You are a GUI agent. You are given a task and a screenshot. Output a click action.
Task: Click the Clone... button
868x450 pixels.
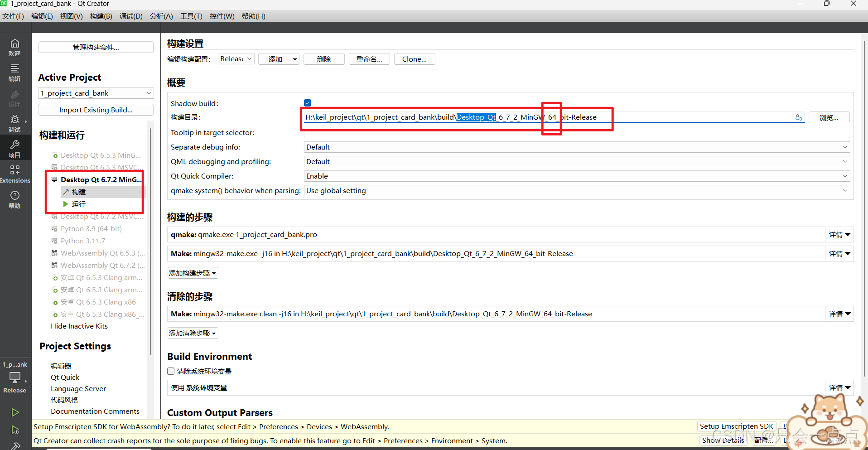click(x=415, y=59)
